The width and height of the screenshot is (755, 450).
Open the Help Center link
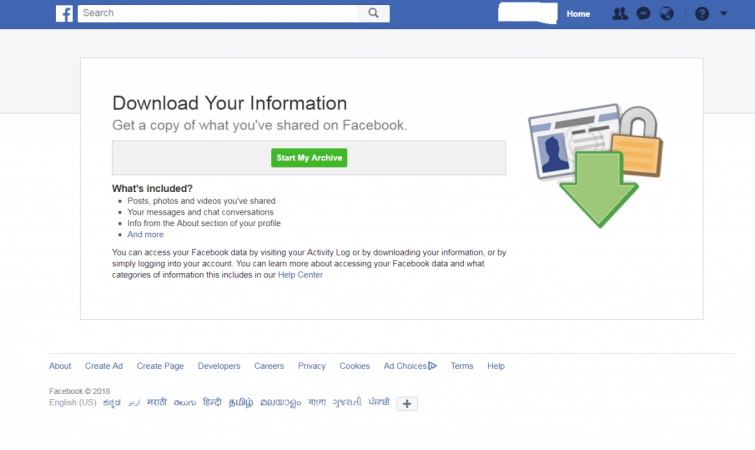point(300,275)
